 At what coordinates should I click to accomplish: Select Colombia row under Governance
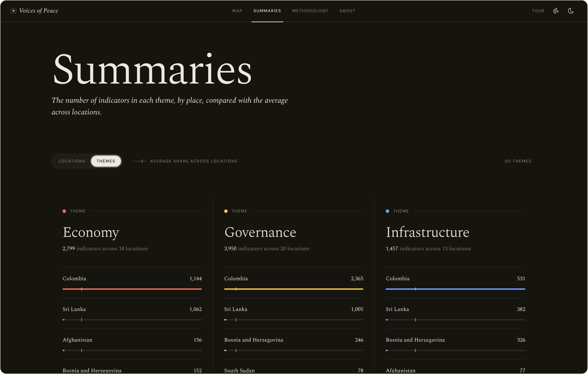pyautogui.click(x=294, y=283)
